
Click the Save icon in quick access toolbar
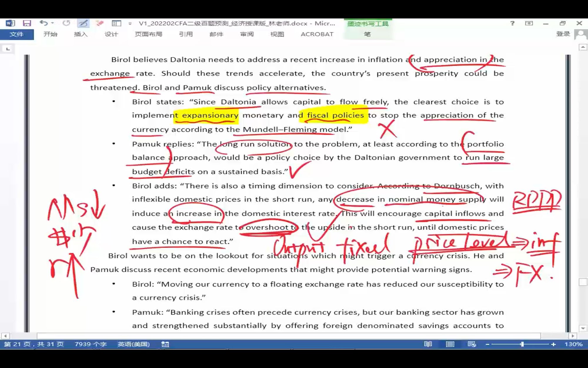pos(27,23)
